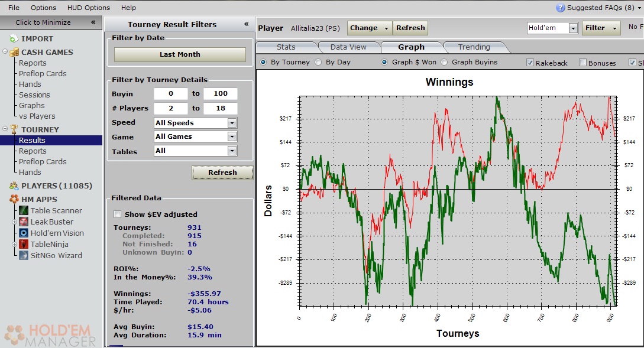
Task: Click the Table Scanner app icon
Action: [x=23, y=211]
